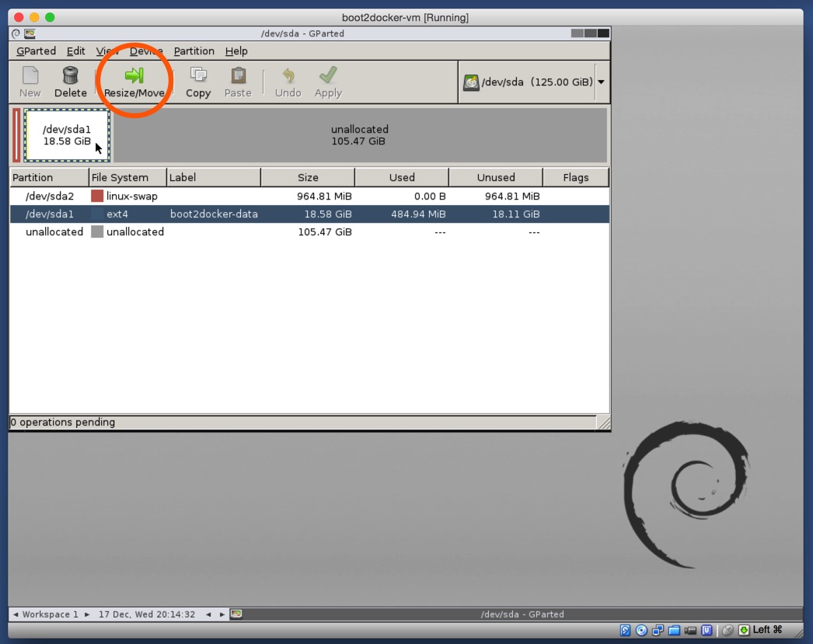Click the GParted icon in bottom taskbar
This screenshot has width=813, height=644.
(x=236, y=614)
